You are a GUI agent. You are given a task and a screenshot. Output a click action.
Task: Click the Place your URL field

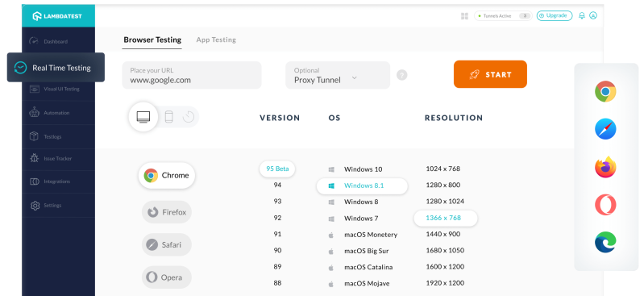pyautogui.click(x=192, y=75)
